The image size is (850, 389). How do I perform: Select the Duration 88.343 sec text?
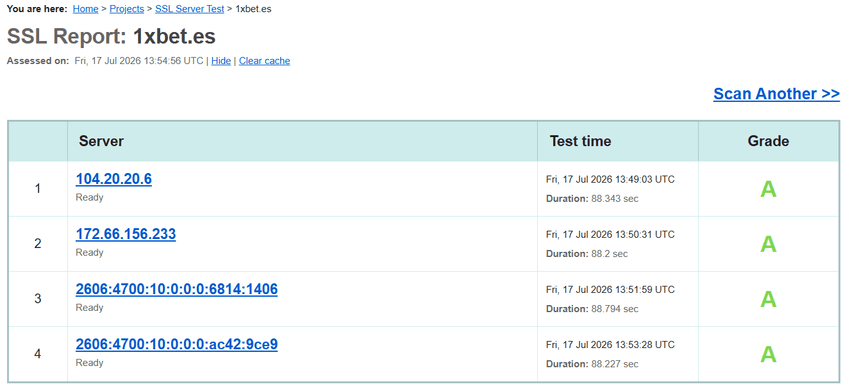coord(592,199)
